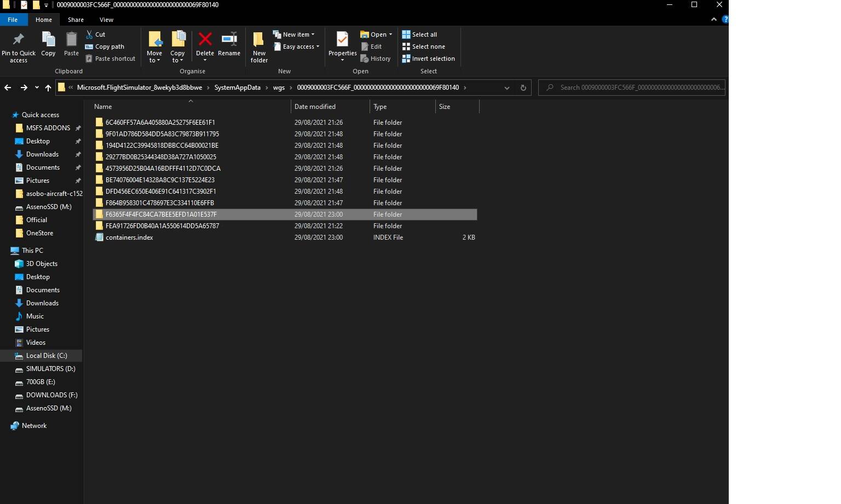Click the red Delete icon in ribbon

[x=205, y=39]
